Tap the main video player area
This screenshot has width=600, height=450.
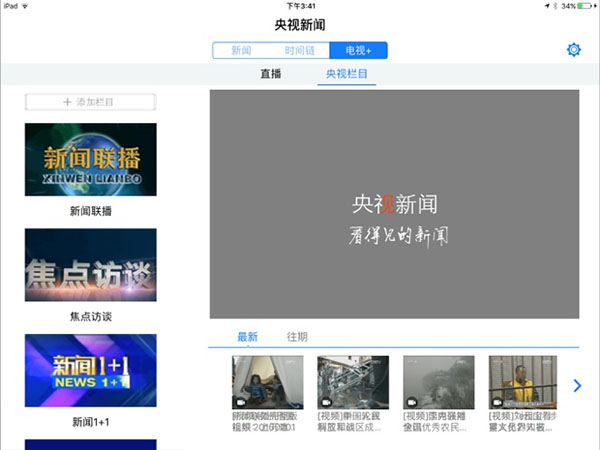point(394,205)
